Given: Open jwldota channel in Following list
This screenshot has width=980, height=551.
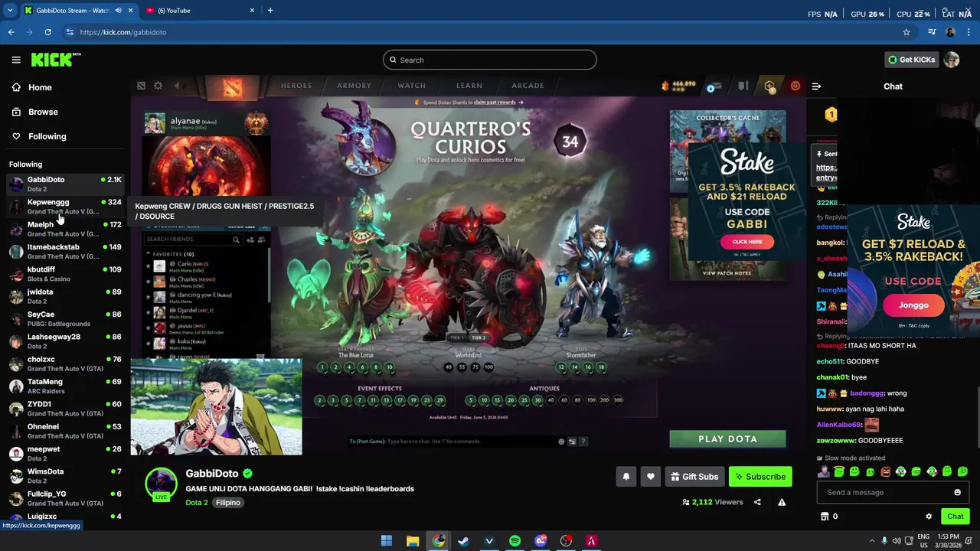Looking at the screenshot, I should (64, 296).
